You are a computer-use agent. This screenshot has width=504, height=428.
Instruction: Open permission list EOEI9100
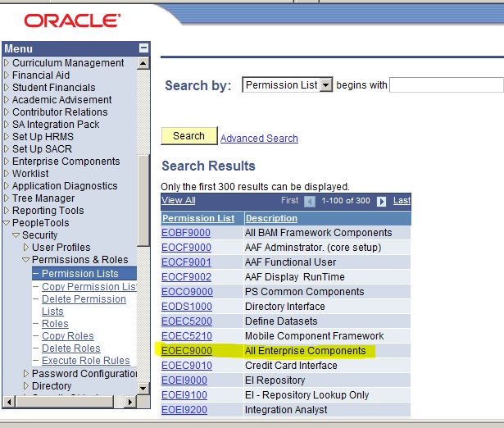pos(184,395)
